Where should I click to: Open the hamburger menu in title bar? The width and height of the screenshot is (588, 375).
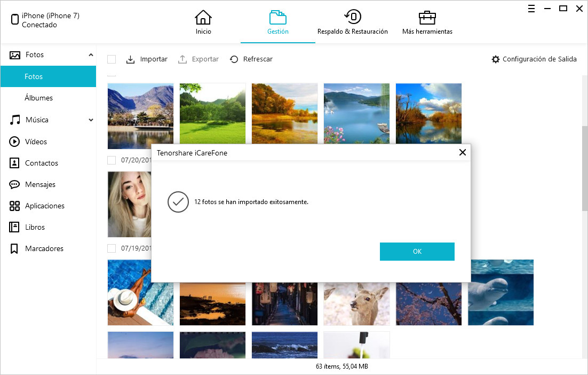531,9
